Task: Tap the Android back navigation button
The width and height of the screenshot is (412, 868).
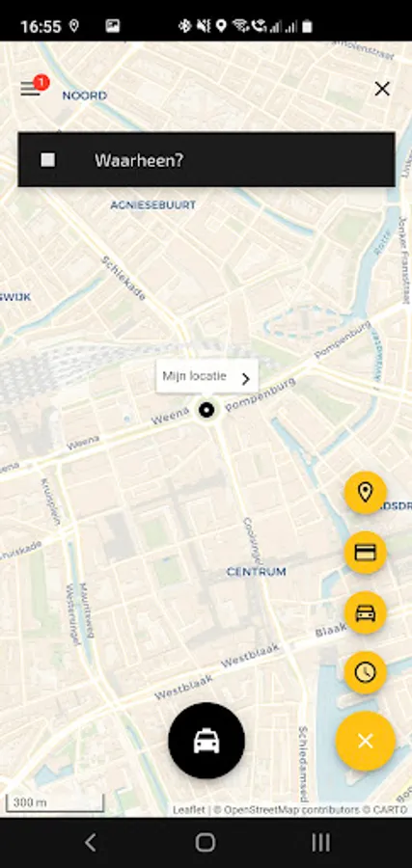Action: coord(91,843)
